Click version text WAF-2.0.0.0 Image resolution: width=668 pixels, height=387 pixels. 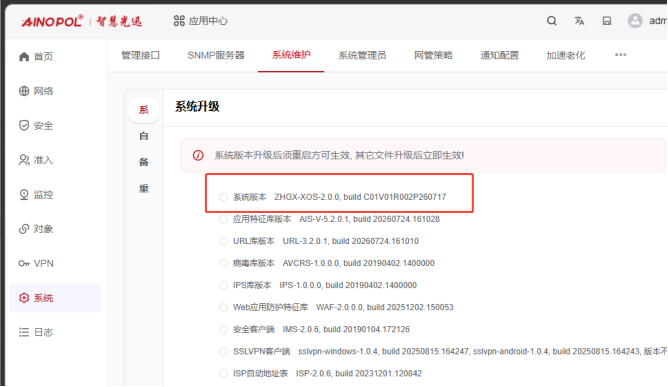pos(340,307)
